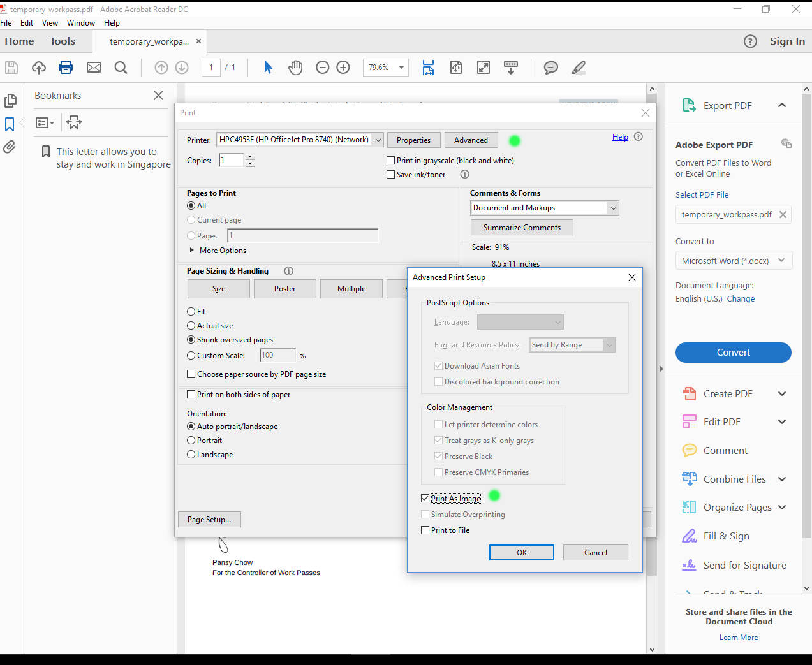Uncheck the Print As Image checkbox
Image resolution: width=812 pixels, height=665 pixels.
(425, 499)
